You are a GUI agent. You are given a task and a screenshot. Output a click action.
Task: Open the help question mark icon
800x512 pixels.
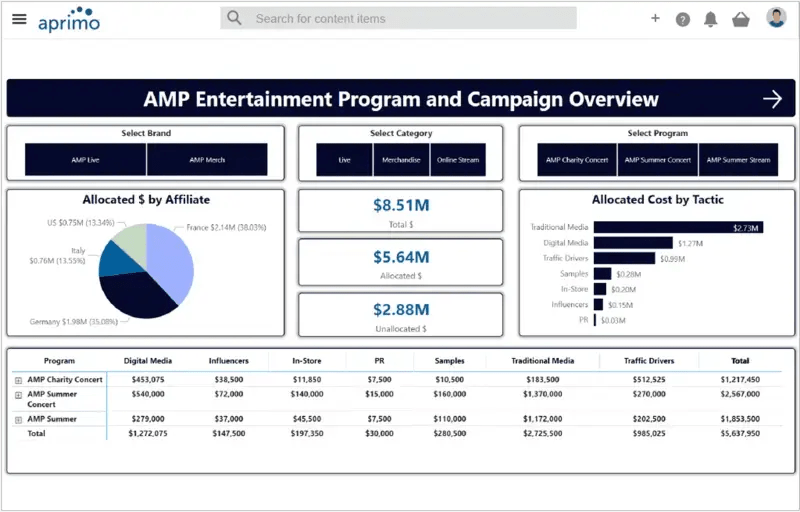[x=683, y=19]
